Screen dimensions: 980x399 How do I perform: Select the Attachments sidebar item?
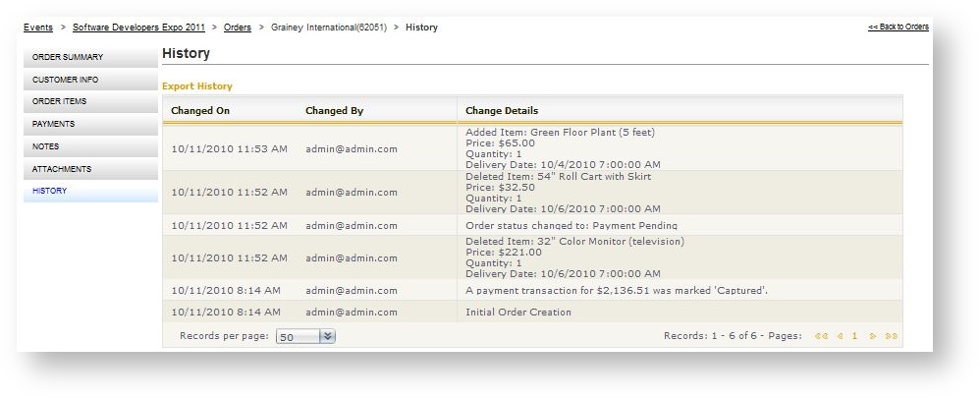pos(89,169)
